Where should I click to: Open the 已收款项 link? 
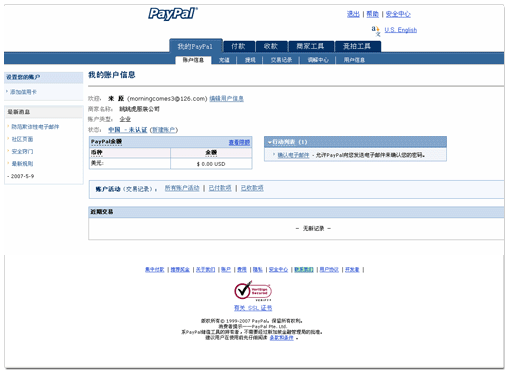click(252, 188)
